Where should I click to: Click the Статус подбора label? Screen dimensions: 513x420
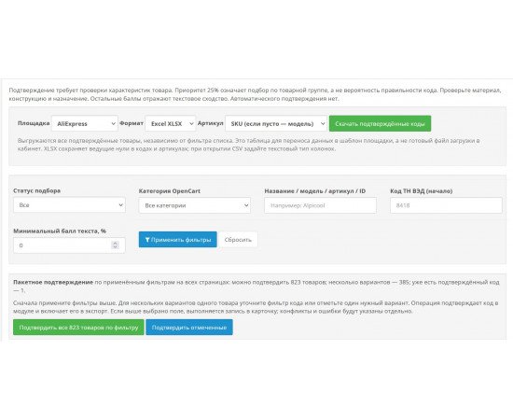click(36, 190)
